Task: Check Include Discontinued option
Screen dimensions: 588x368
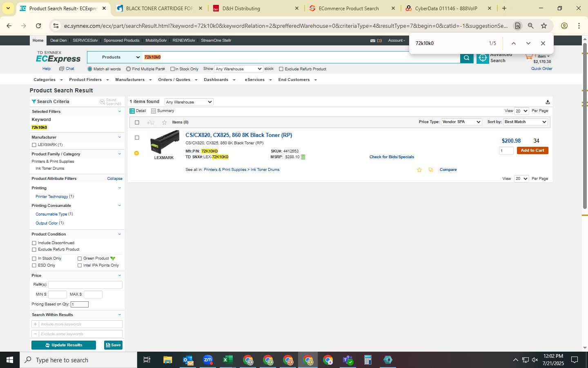Action: (34, 243)
